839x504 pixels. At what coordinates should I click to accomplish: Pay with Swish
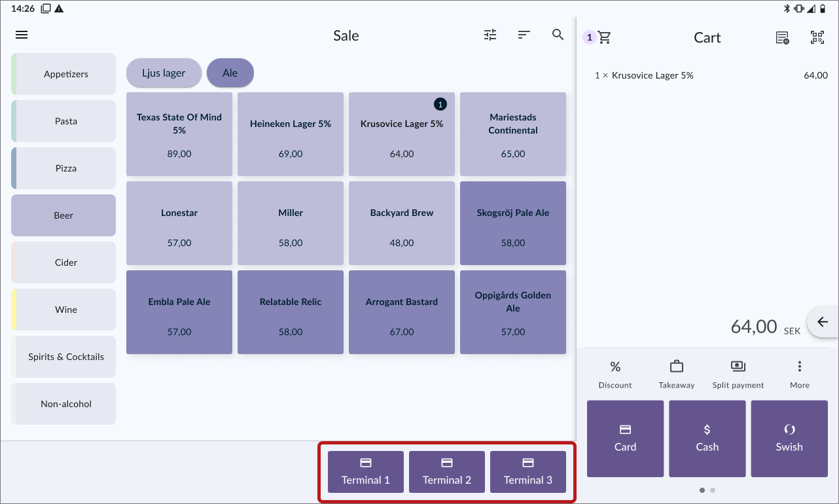(x=789, y=439)
